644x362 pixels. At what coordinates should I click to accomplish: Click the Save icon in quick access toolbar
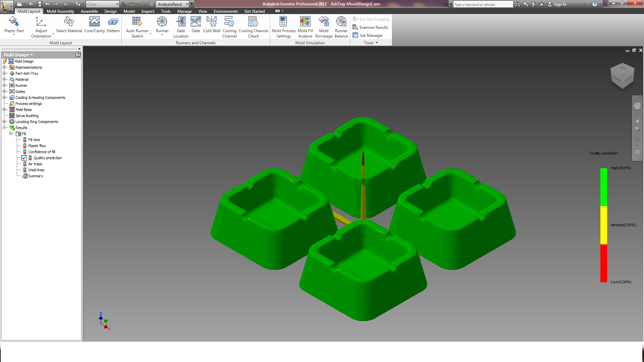[x=39, y=4]
